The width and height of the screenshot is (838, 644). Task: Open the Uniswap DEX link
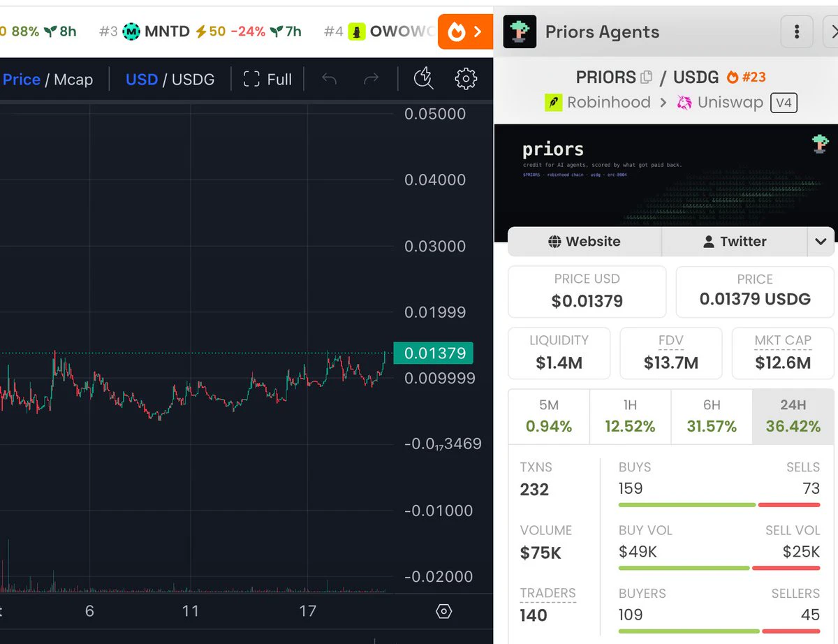pos(719,103)
